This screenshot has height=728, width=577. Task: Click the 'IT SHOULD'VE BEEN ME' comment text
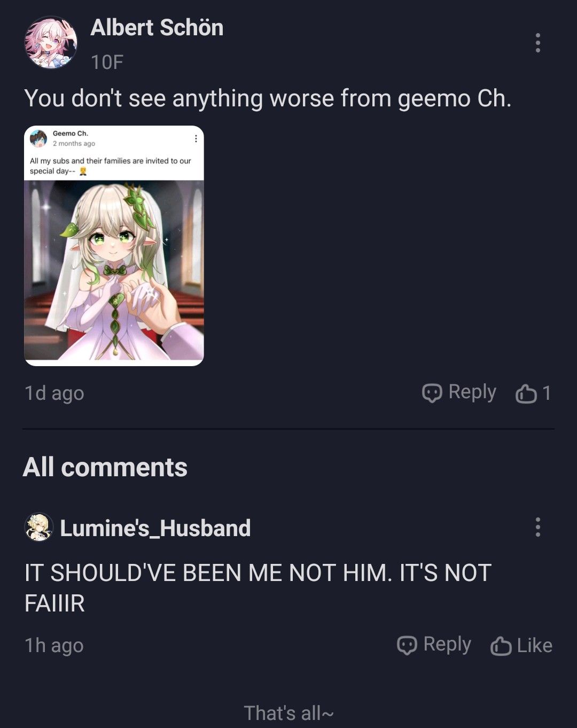click(x=258, y=588)
